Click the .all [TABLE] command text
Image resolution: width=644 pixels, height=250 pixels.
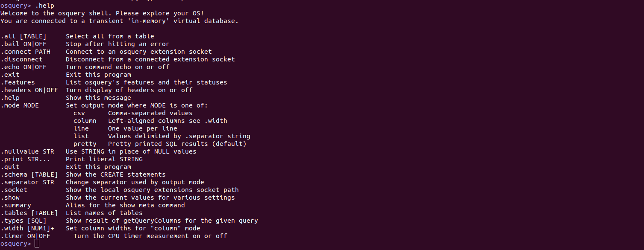24,36
